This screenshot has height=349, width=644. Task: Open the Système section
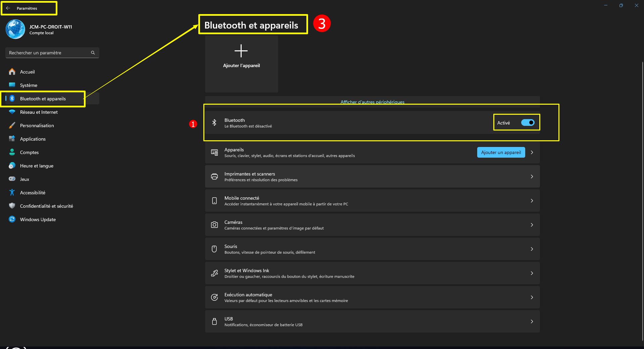52,85
